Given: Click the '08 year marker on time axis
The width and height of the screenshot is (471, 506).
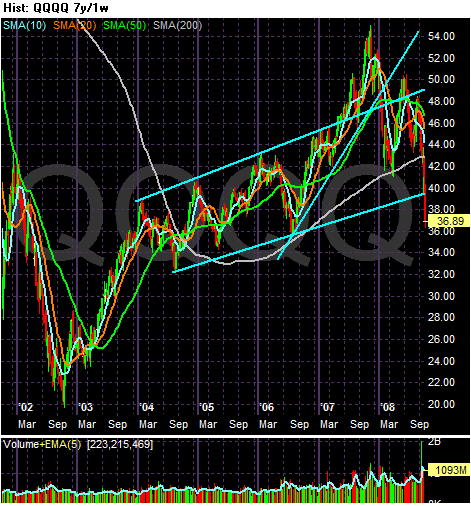Looking at the screenshot, I should tap(388, 407).
